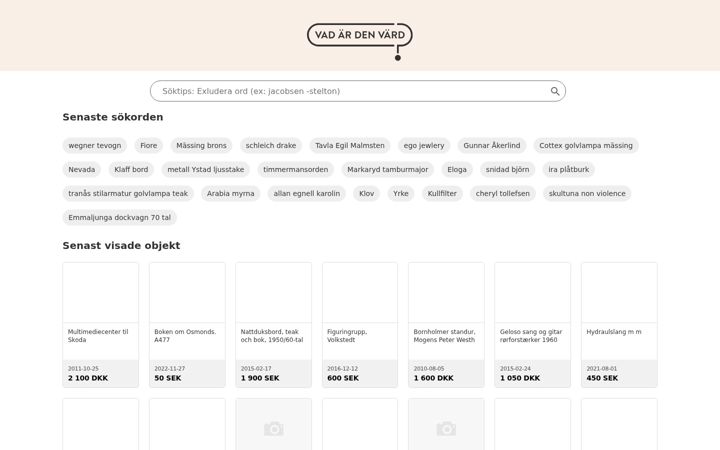Open 'metall Ystad ljusstake' tag
The image size is (720, 450).
205,169
